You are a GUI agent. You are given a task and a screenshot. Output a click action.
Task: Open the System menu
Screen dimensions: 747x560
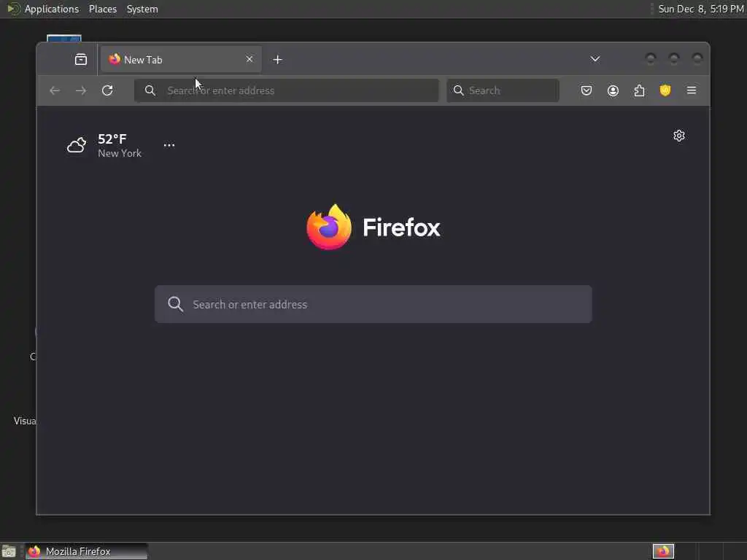point(142,9)
